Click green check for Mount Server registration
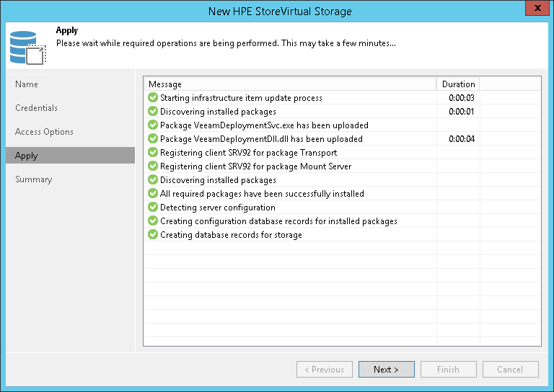The image size is (554, 392). pos(152,166)
